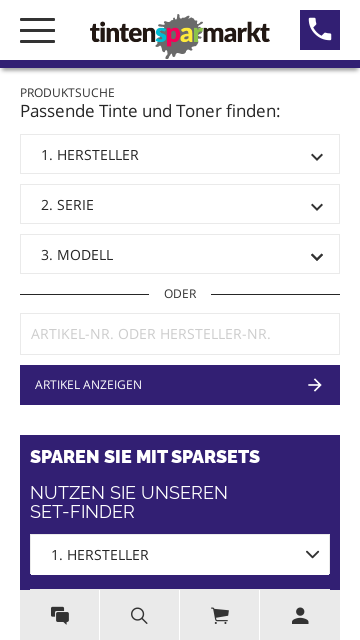This screenshot has width=360, height=640.
Task: Click the Artikel anzeigen button
Action: coord(180,385)
